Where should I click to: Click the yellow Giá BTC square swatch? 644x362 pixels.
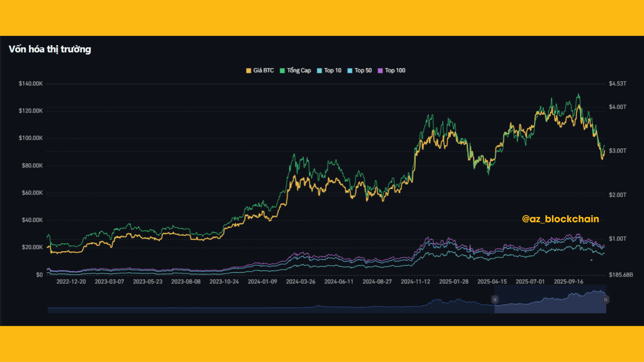point(249,71)
